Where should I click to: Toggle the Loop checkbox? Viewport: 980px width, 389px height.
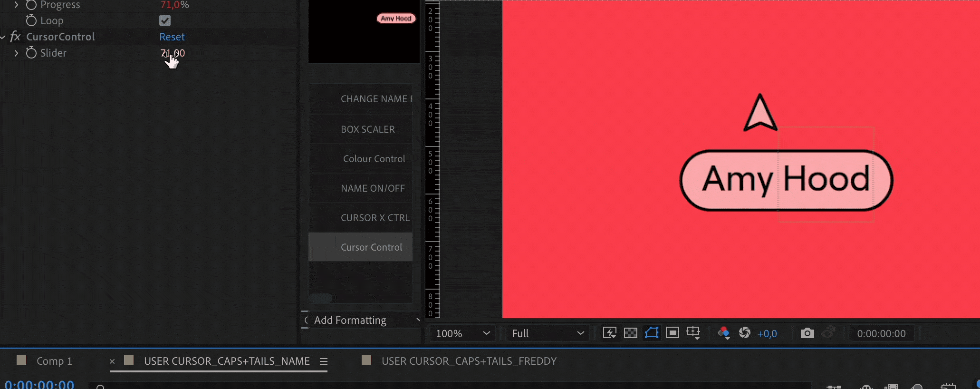(x=165, y=20)
